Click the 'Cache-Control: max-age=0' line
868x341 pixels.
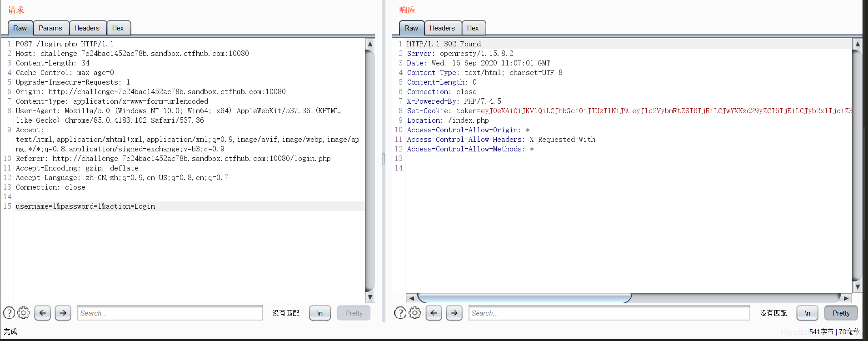point(65,73)
